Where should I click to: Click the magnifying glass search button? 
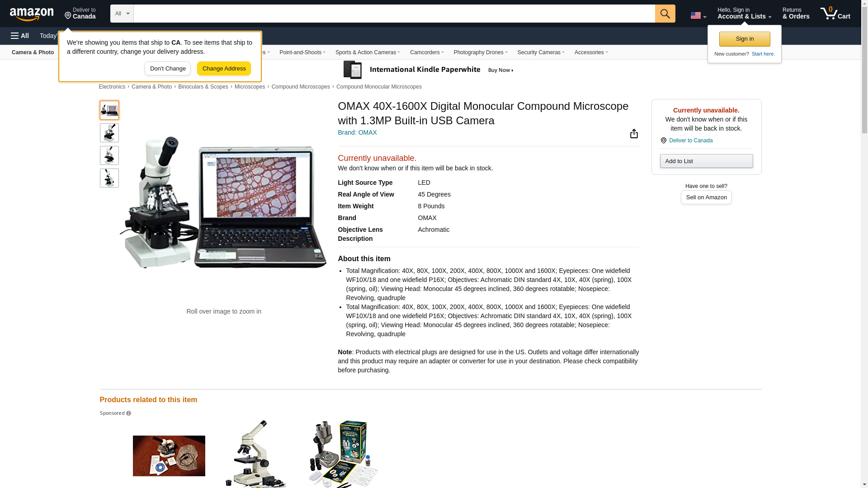pyautogui.click(x=665, y=14)
